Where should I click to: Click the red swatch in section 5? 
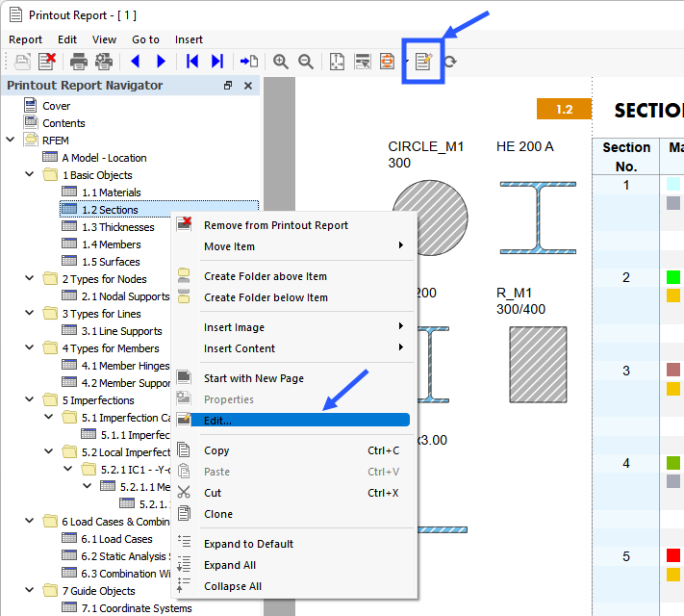point(673,555)
